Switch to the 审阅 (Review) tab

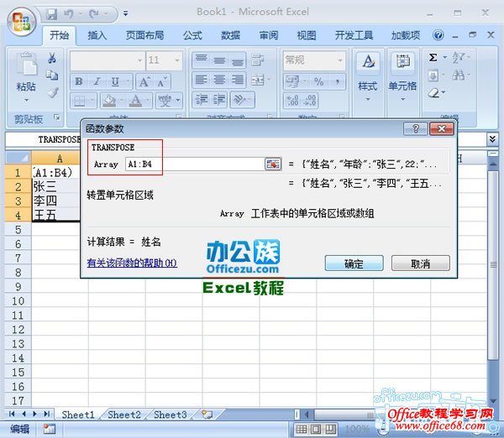click(x=269, y=35)
